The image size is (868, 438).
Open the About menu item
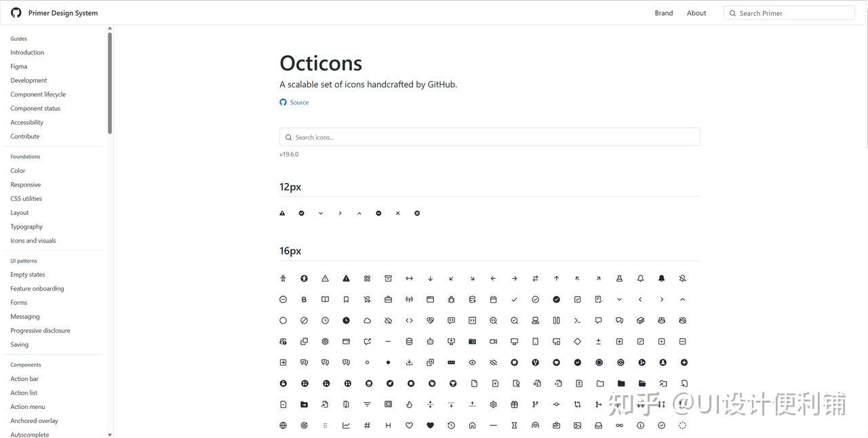pos(696,13)
